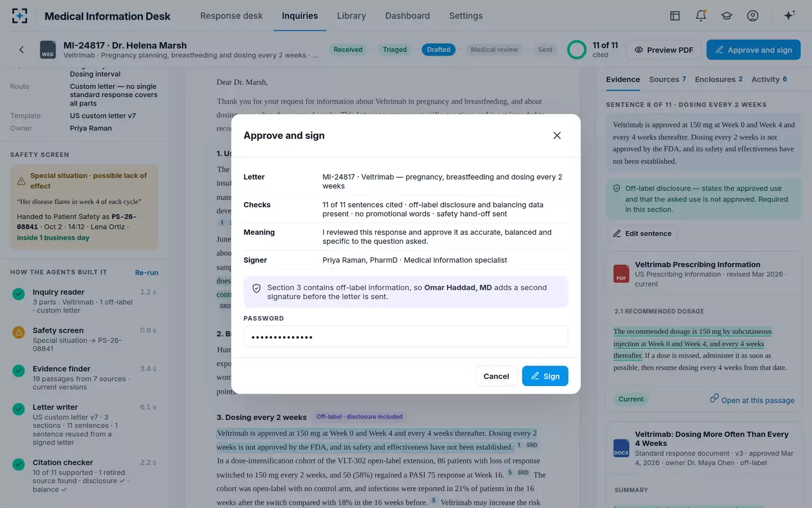Viewport: 812px width, 508px height.
Task: Click the Inquiry reader green check icon
Action: [19, 294]
